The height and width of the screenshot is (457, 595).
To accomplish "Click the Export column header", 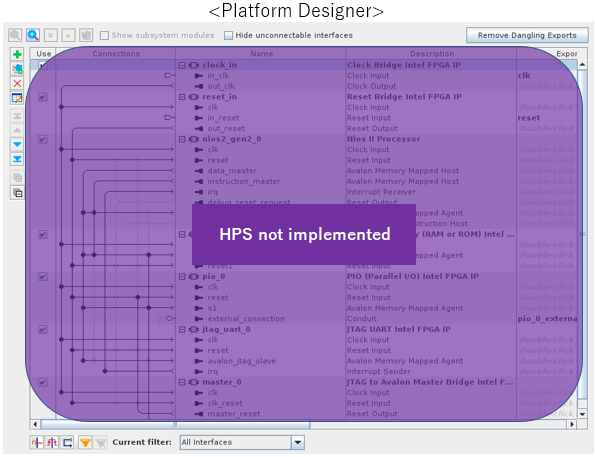I will tap(547, 54).
